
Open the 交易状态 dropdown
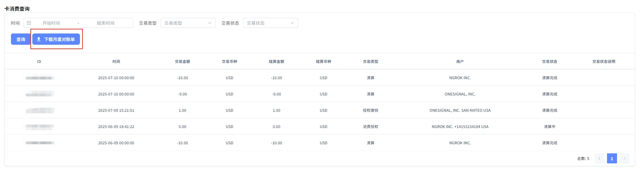click(270, 23)
